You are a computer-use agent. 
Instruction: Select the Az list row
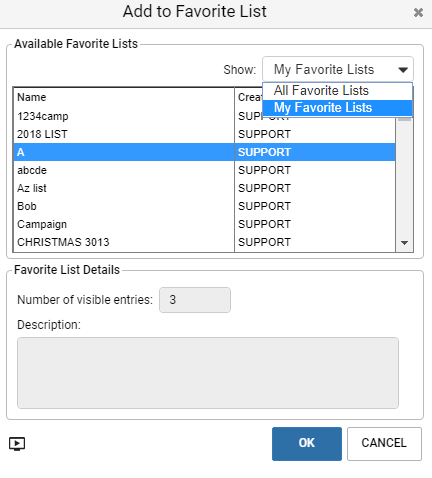[x=204, y=188]
